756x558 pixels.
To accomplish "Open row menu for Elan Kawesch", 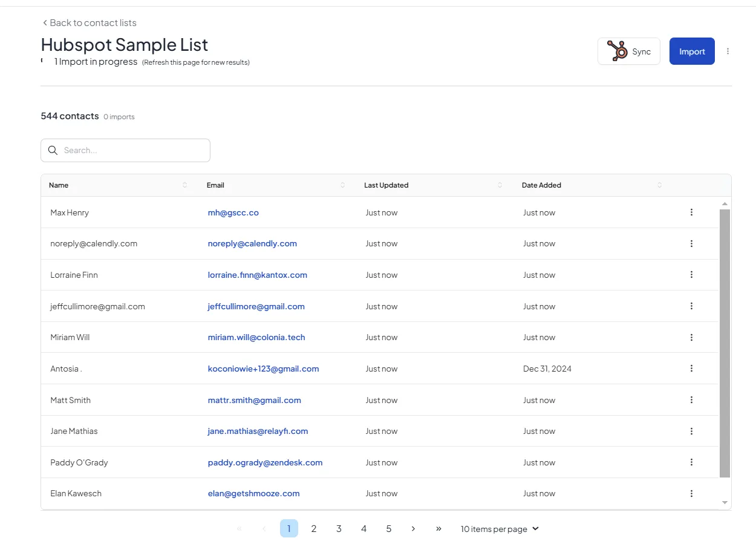I will click(691, 494).
